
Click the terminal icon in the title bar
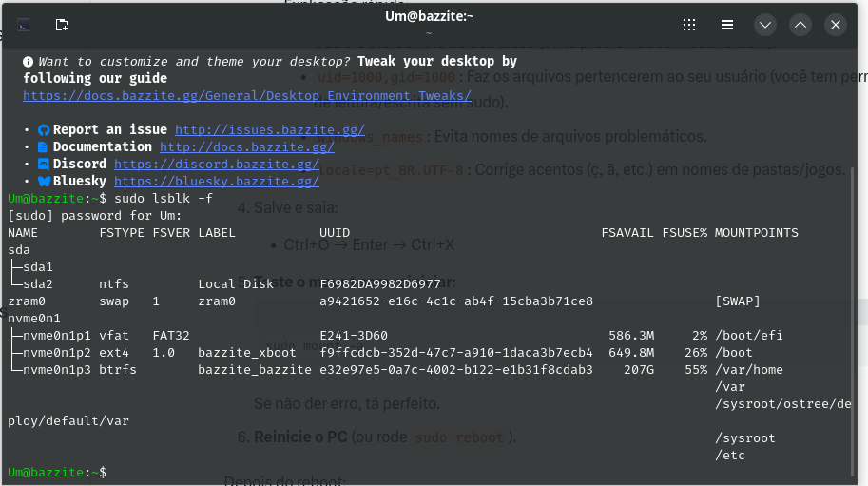pyautogui.click(x=25, y=25)
